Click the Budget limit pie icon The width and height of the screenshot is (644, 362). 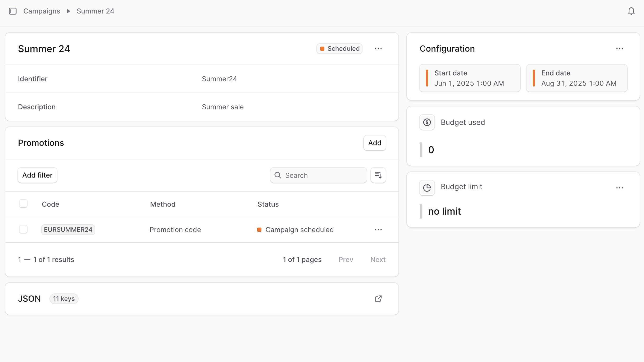coord(427,188)
